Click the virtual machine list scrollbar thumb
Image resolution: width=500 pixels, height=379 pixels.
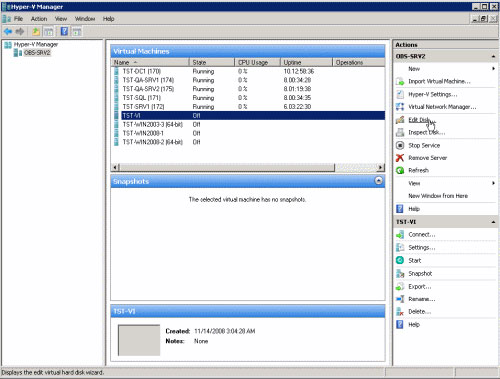(x=227, y=167)
